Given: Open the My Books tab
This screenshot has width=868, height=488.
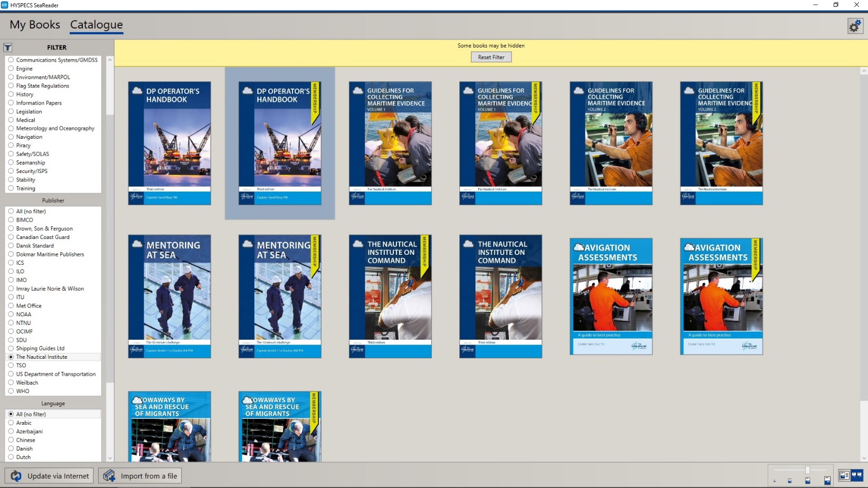Looking at the screenshot, I should tap(35, 25).
